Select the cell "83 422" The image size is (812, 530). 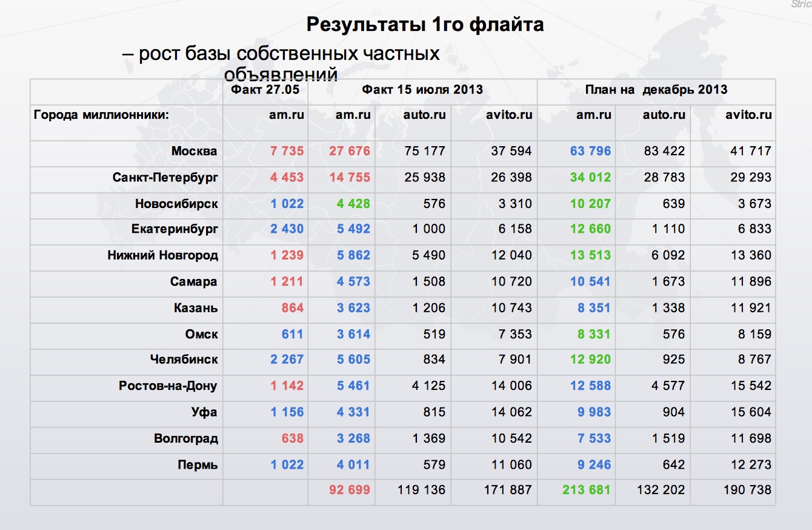coord(665,151)
